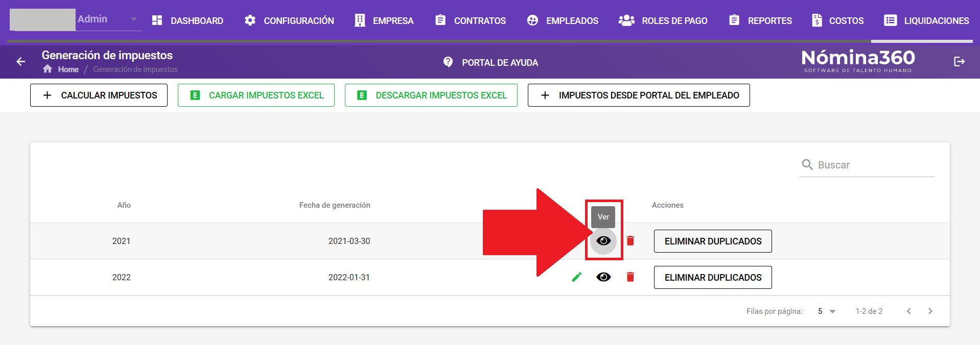Click the search magnifier icon
Viewport: 980px width, 345px height.
[x=807, y=164]
